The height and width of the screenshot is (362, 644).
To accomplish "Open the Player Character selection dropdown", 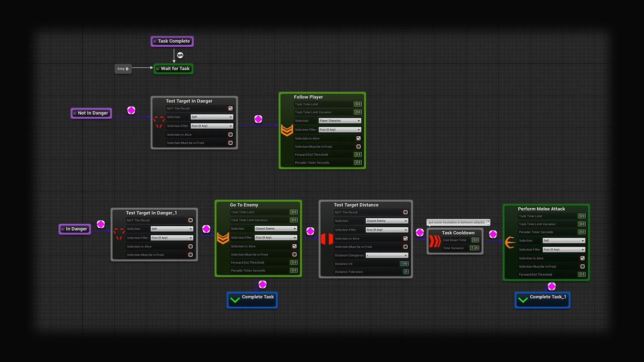I will coord(340,120).
